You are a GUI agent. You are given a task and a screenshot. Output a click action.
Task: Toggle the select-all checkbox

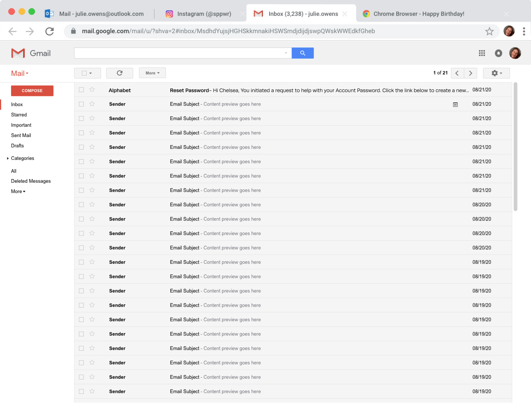[84, 73]
